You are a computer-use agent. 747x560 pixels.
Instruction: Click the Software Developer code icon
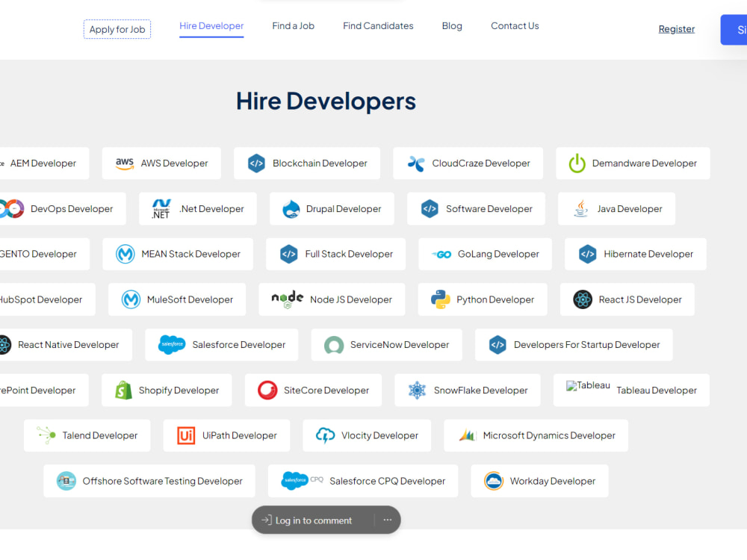pos(430,208)
